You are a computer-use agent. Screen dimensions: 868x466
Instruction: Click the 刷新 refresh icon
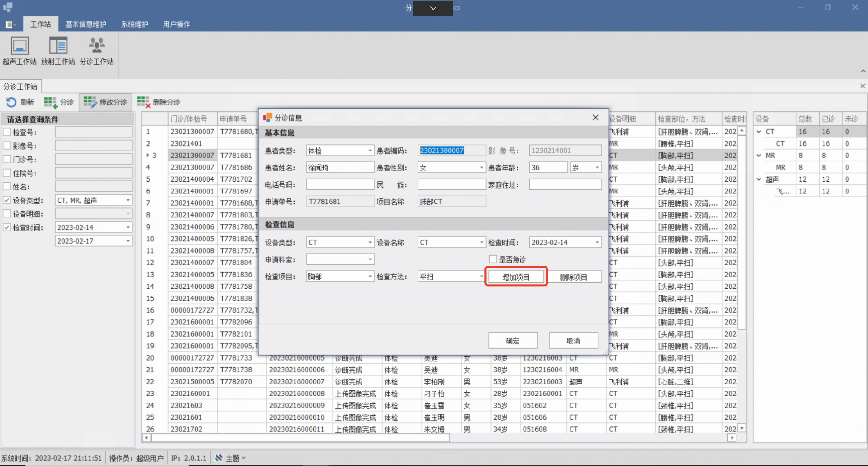tap(11, 102)
